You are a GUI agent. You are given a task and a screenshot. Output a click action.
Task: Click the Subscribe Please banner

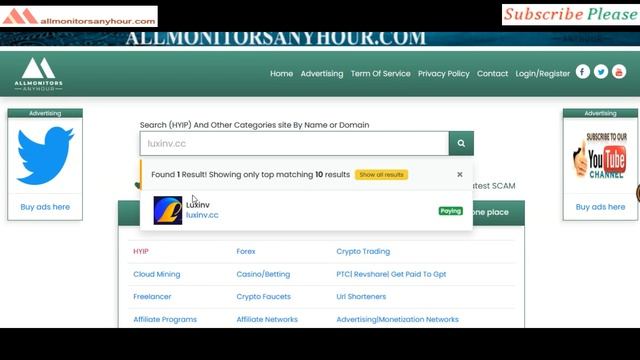click(571, 15)
